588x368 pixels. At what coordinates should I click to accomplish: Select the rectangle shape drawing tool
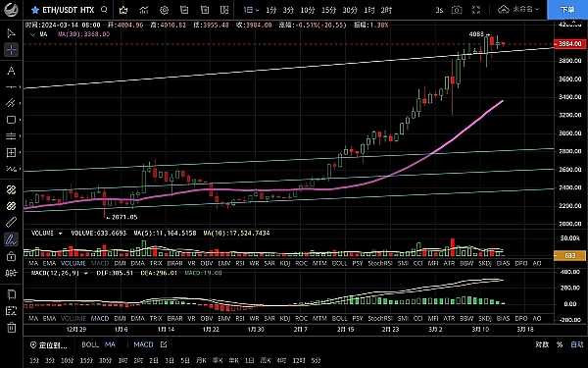[x=11, y=120]
